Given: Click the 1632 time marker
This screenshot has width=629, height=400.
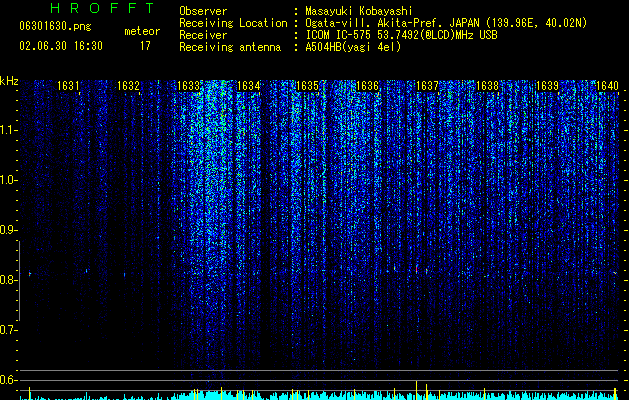Looking at the screenshot, I should click(128, 86).
